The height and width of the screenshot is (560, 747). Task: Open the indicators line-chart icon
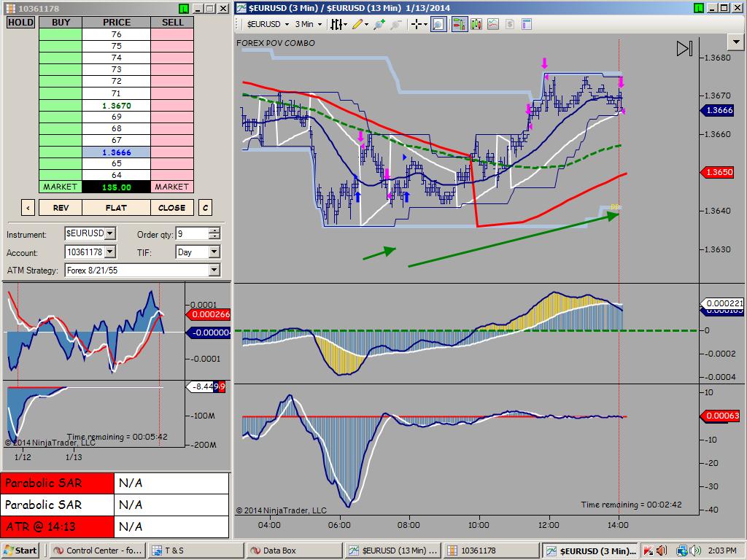tap(493, 24)
